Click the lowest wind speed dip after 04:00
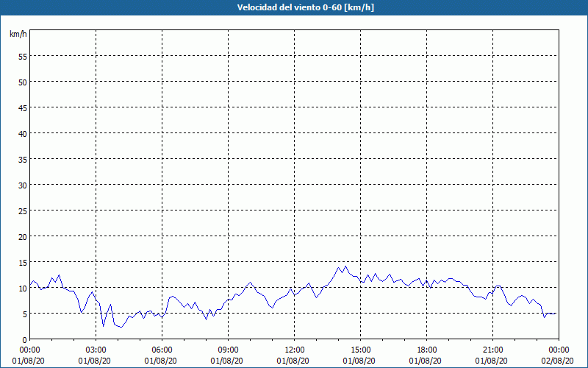Screen dimensions: 588x368 [121, 327]
